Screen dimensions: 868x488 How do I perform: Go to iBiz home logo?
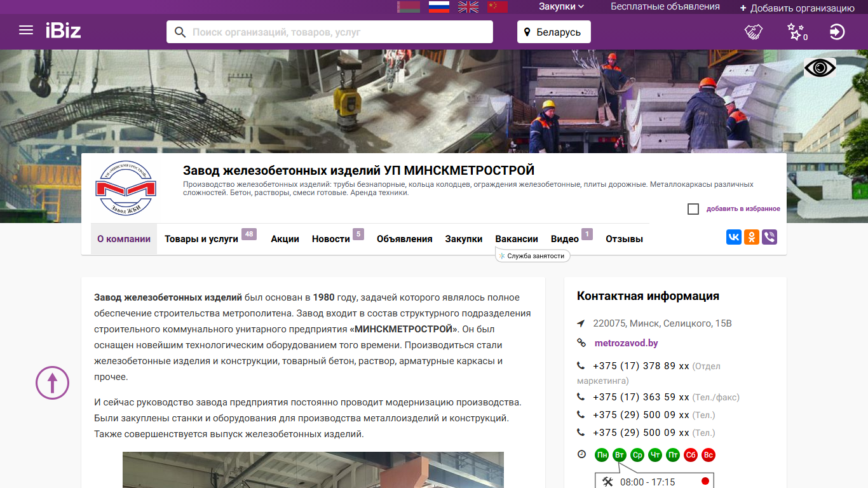pyautogui.click(x=63, y=30)
